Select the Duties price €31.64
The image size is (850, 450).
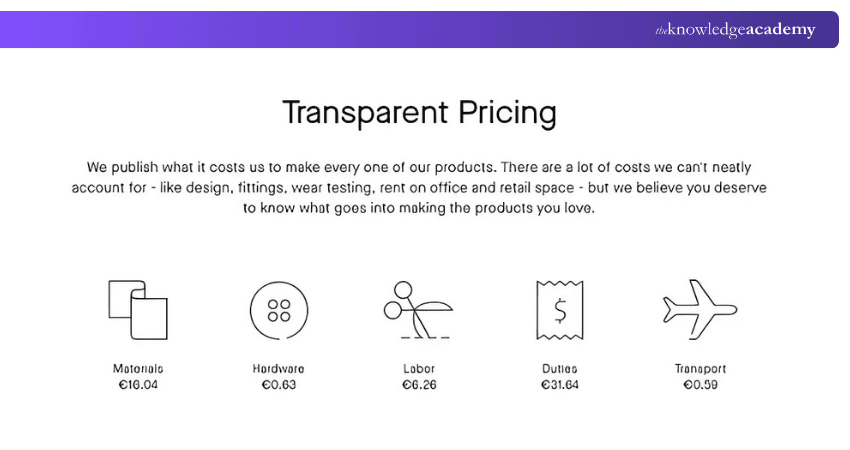tap(560, 385)
